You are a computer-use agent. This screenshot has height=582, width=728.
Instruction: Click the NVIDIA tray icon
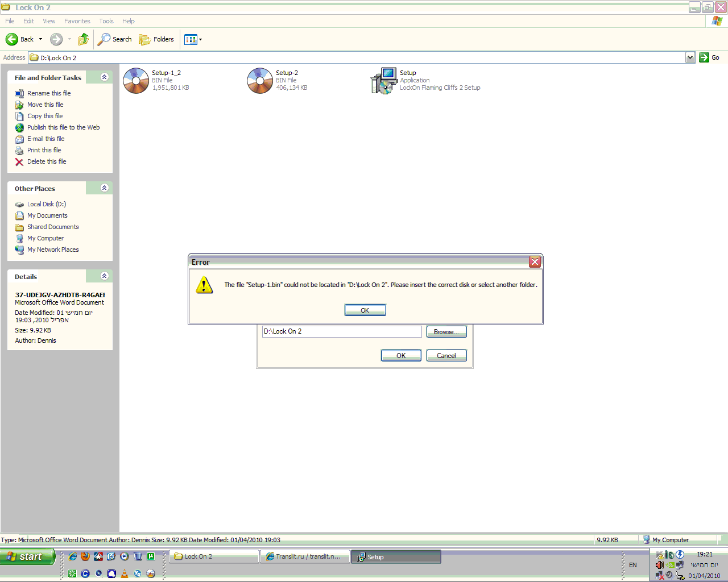[x=670, y=565]
